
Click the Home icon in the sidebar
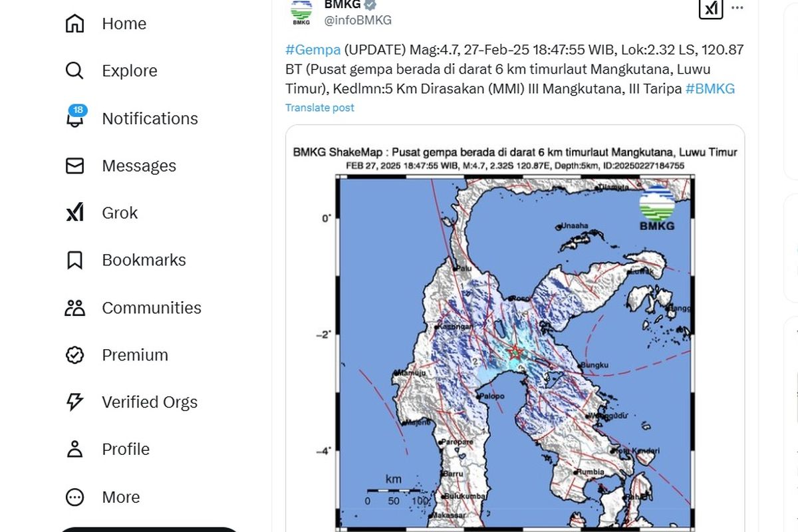[75, 23]
